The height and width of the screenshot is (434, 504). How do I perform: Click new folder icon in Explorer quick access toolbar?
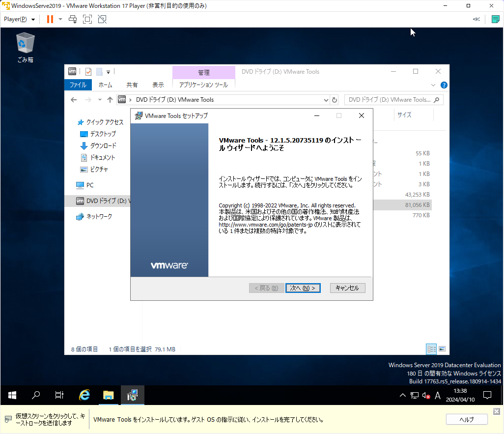pyautogui.click(x=99, y=72)
